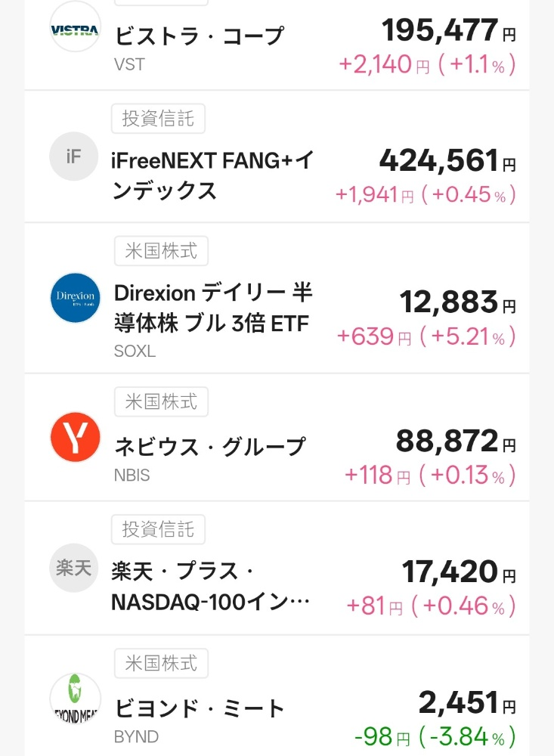Screen dimensions: 554x756
Task: Tap the Beyond Meat logo icon
Action: coord(75,699)
